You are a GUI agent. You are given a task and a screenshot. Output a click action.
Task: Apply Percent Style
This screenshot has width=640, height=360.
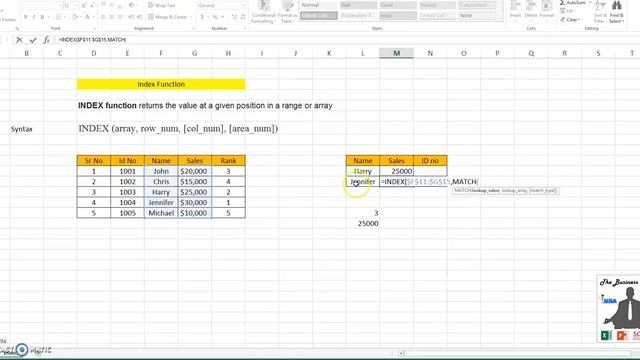[x=215, y=17]
